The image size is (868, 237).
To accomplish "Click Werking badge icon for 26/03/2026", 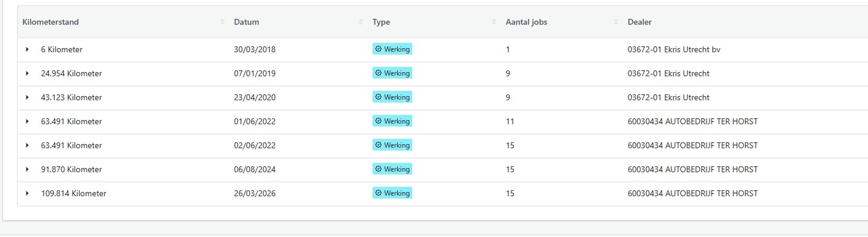I will click(x=378, y=193).
